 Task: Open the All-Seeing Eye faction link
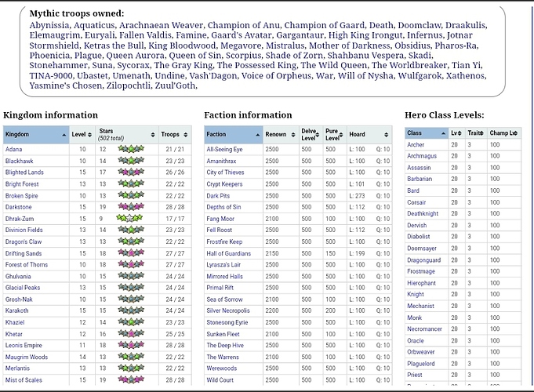224,149
